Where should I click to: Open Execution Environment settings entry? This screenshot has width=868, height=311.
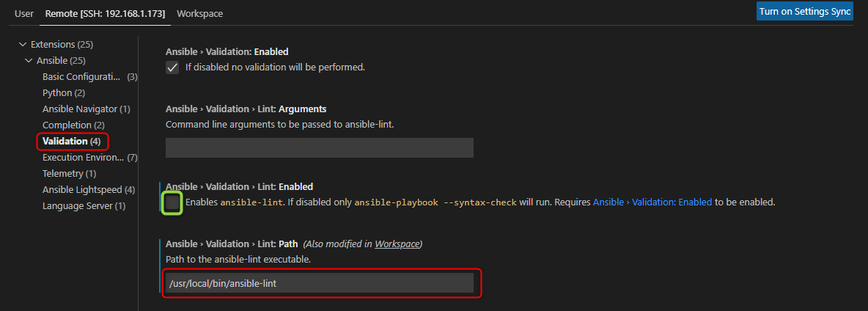click(x=89, y=157)
